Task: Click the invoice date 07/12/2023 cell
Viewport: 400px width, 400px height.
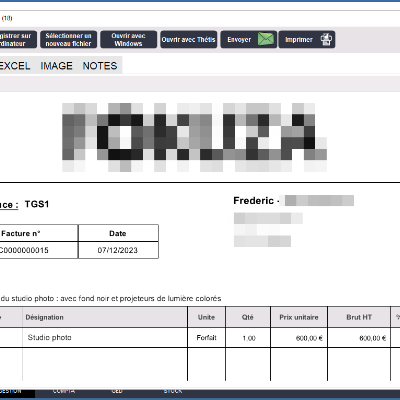Action: pos(118,250)
